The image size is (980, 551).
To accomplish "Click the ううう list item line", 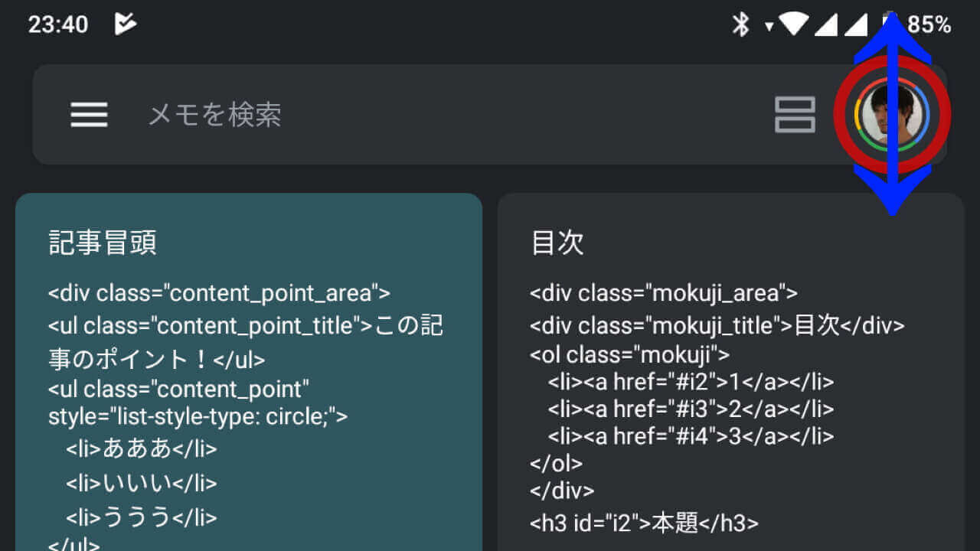I will [141, 517].
